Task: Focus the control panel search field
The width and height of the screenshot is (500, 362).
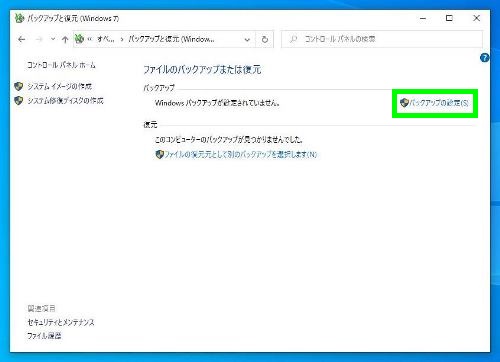Action: (x=382, y=39)
